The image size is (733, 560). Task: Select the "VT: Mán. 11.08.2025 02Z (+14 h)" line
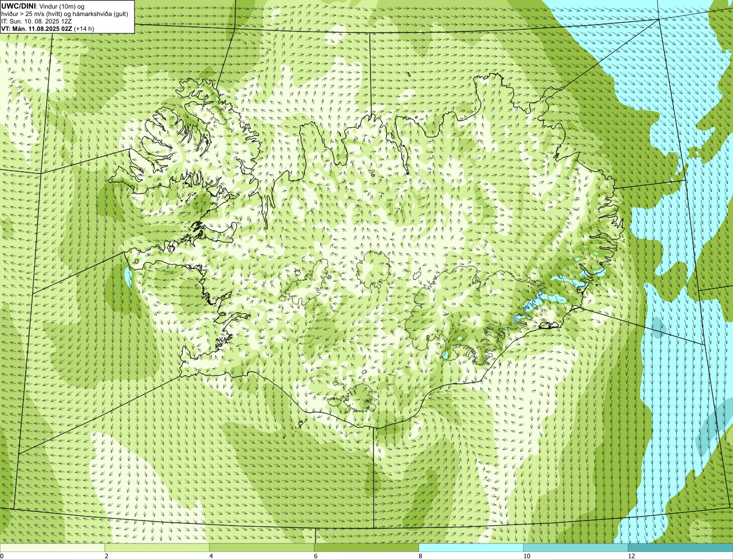tap(48, 29)
